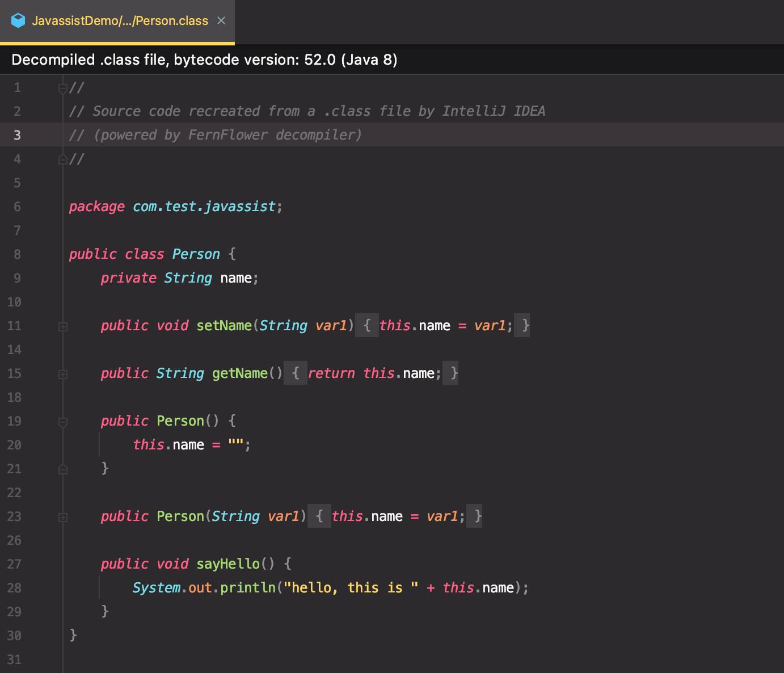
Task: Collapse the Person() constructor at line 19
Action: click(63, 422)
